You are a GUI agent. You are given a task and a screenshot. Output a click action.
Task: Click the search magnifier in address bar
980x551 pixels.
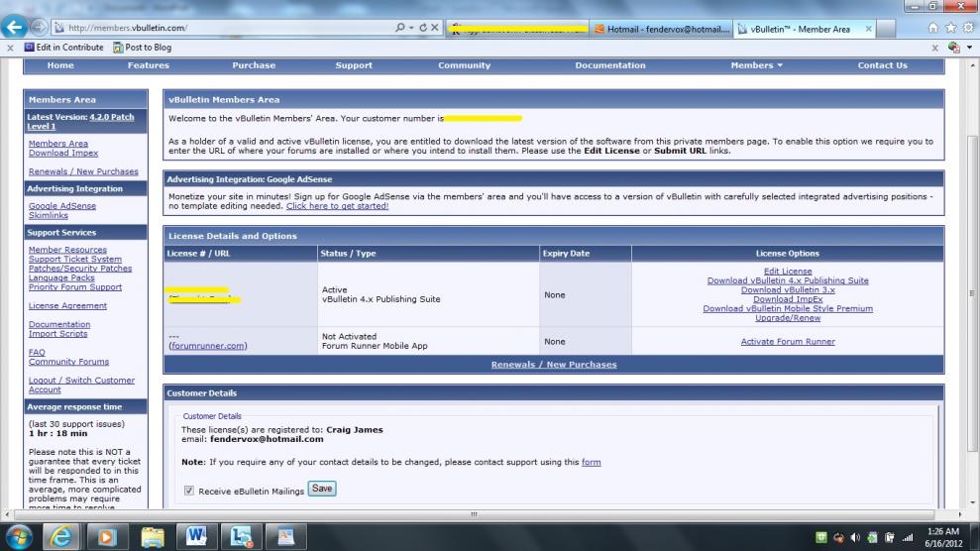pyautogui.click(x=400, y=28)
